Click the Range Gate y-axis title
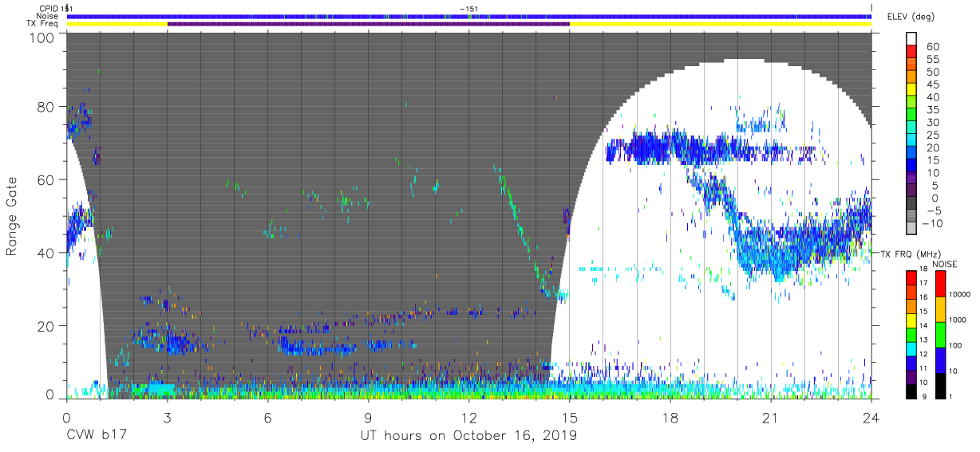Screen dimensions: 980x452 click(x=12, y=217)
